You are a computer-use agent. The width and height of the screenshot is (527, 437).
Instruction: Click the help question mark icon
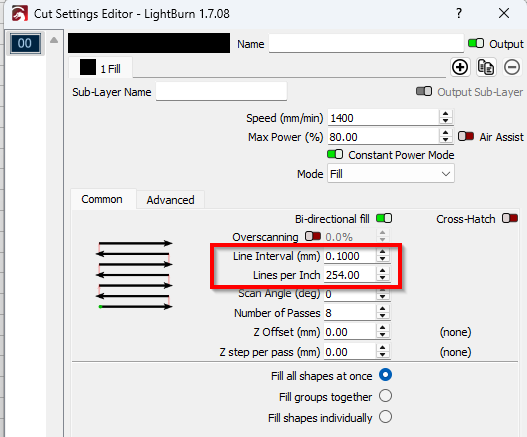[459, 13]
